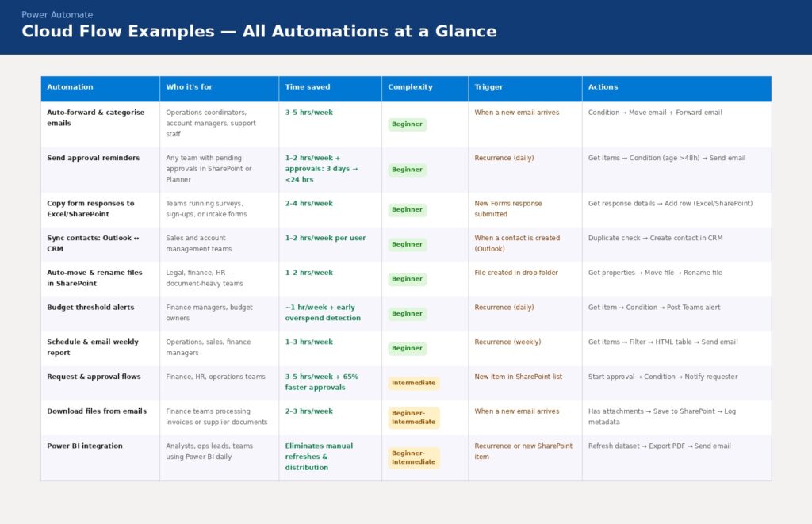Click the Trigger column header
The width and height of the screenshot is (812, 524).
click(x=525, y=87)
